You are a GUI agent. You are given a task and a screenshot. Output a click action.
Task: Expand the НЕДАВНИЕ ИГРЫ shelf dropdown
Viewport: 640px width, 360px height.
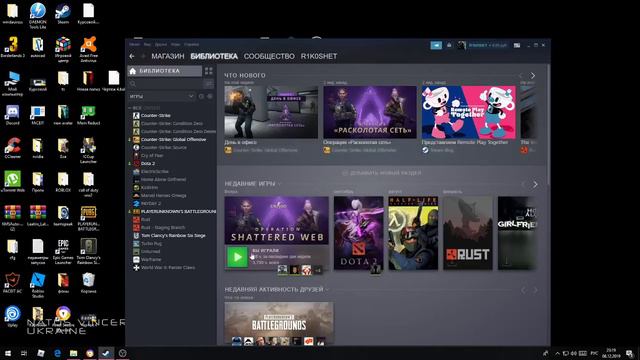(x=280, y=184)
